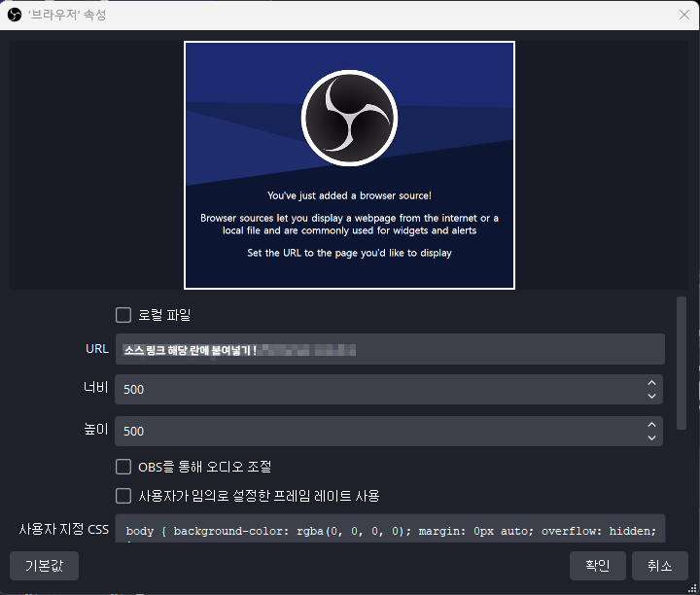Toggle OBS를 통해 오디오 조절 checkbox
This screenshot has height=595, width=700.
point(123,467)
